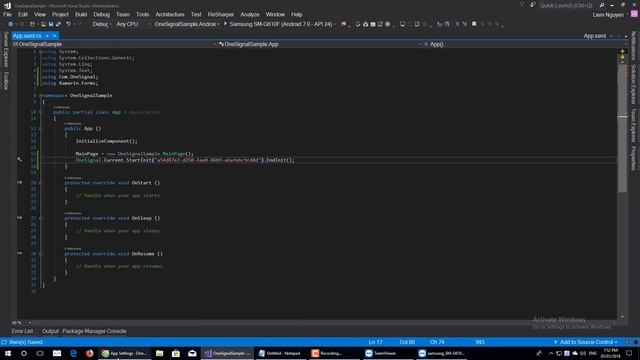
Task: Click the feedback icon near Quick Launch
Action: tap(533, 5)
